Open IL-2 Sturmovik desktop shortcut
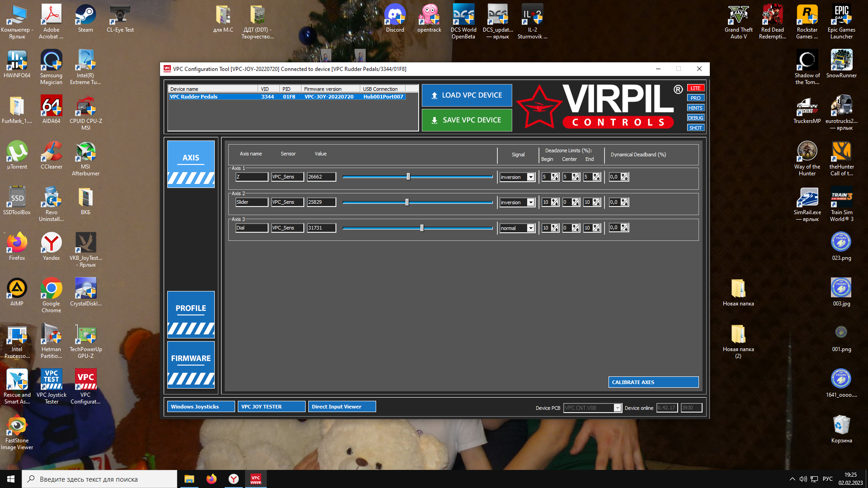The width and height of the screenshot is (868, 488). 532,22
